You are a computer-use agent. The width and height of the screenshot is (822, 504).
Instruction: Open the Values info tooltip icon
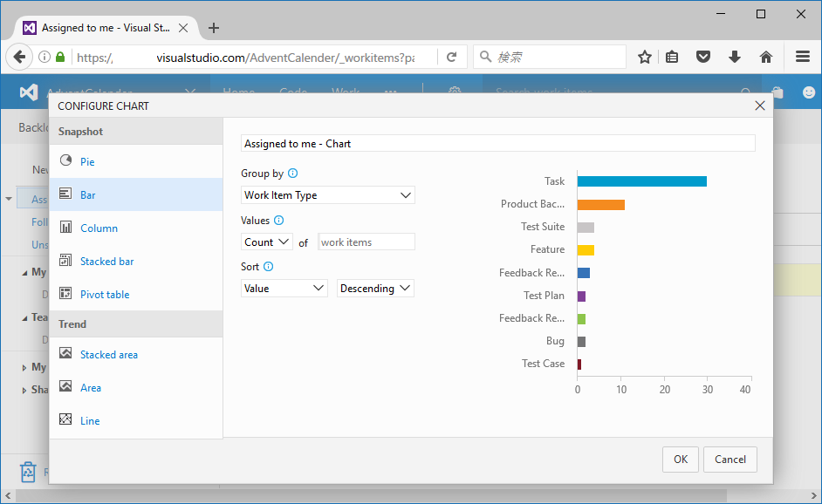pyautogui.click(x=279, y=220)
